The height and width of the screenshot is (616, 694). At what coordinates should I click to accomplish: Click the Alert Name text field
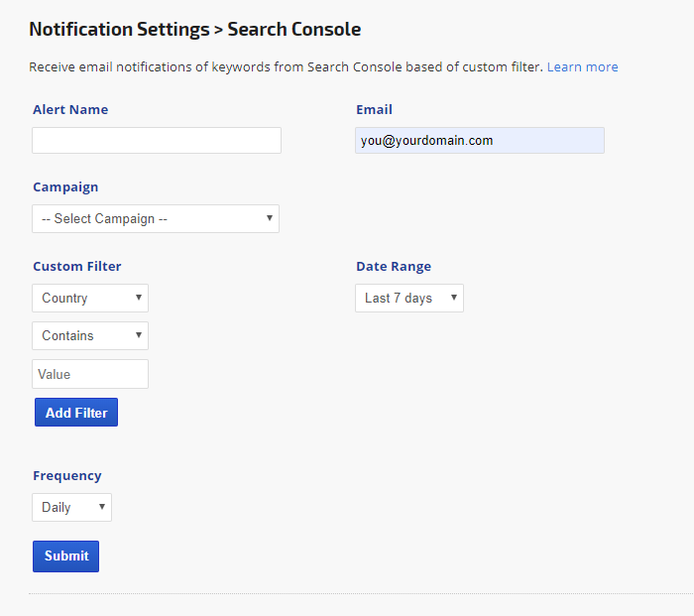157,141
